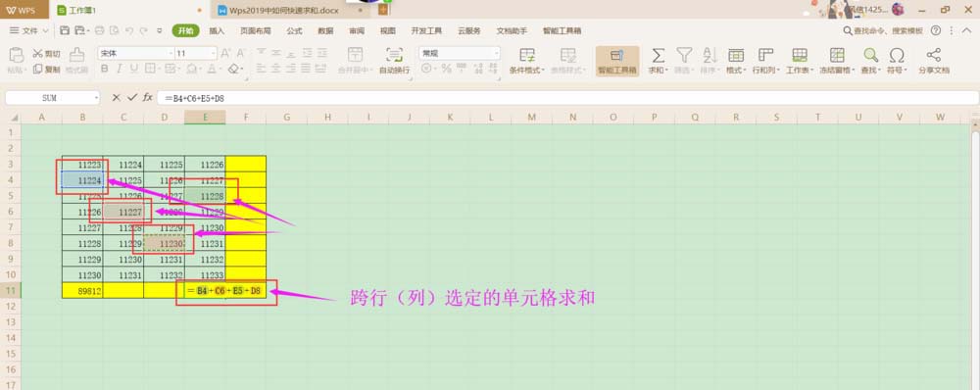Open the 开发工具 (Developer Tools) tab

click(x=426, y=30)
